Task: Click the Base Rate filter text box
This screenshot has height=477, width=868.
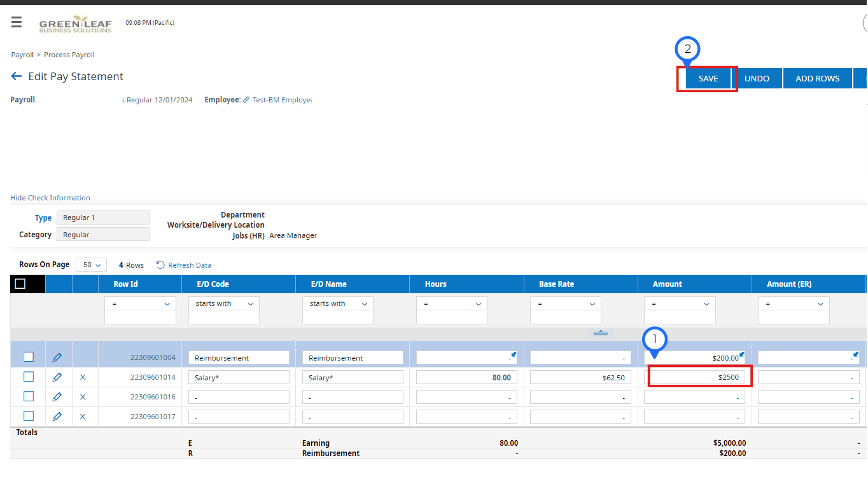Action: pyautogui.click(x=566, y=317)
